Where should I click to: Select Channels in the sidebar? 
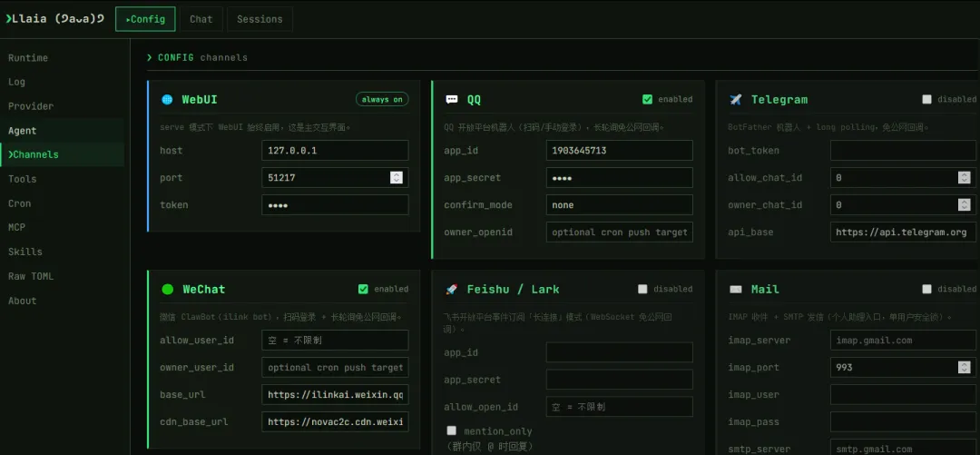click(62, 154)
